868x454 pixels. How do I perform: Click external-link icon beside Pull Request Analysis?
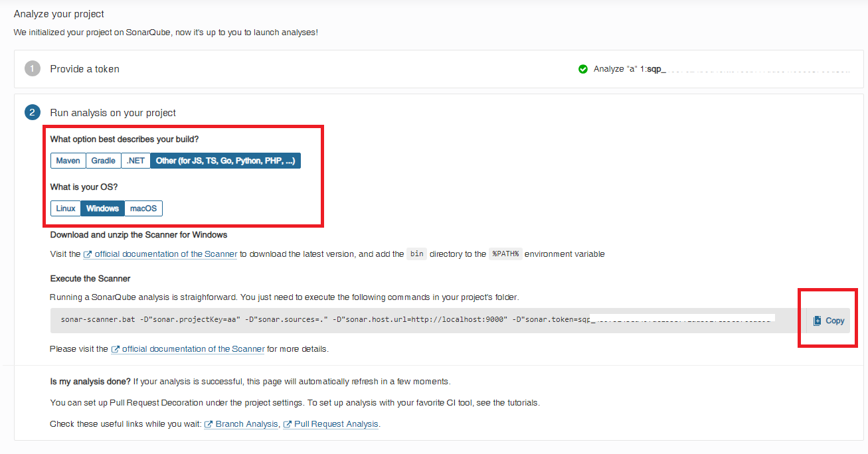pyautogui.click(x=288, y=424)
